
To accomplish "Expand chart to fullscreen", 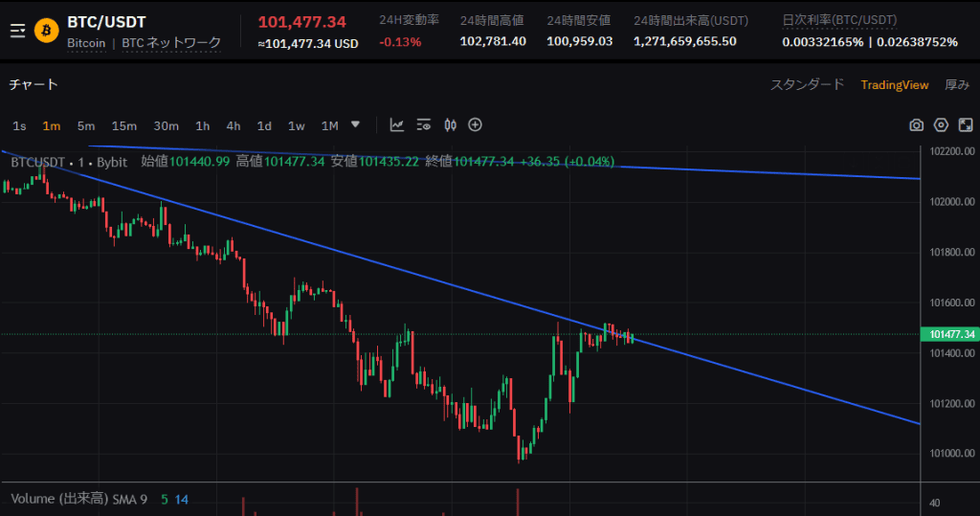I will [966, 125].
